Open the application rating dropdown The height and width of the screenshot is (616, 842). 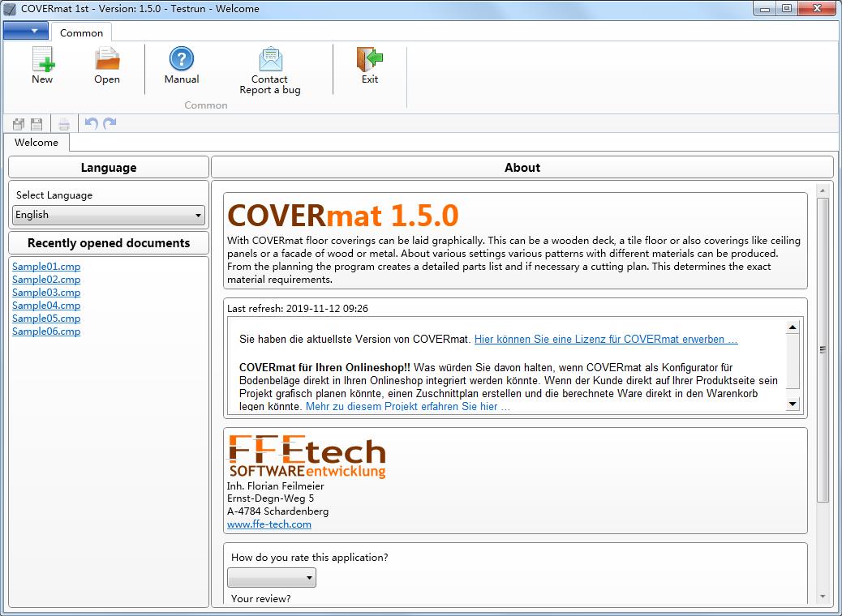[x=272, y=577]
